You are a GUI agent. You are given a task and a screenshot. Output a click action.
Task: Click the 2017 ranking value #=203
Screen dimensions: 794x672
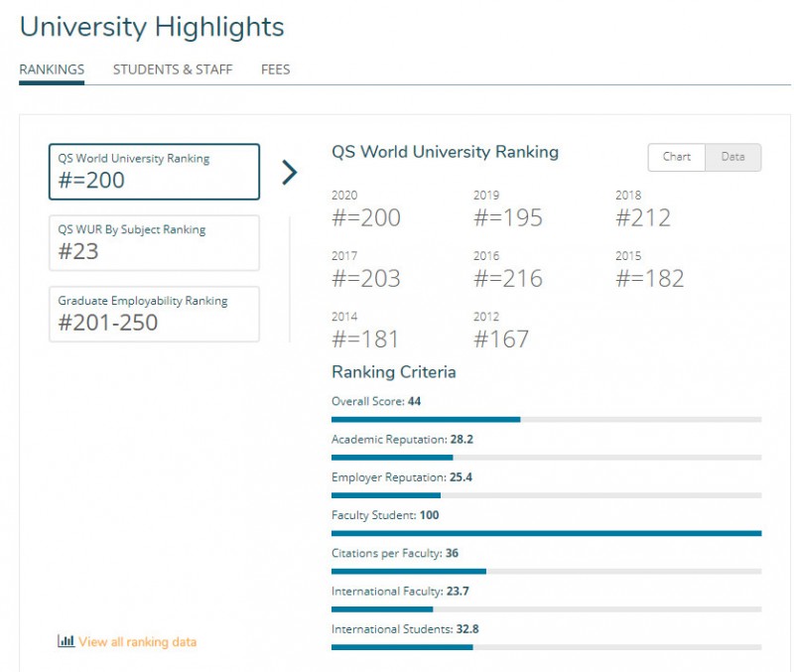pyautogui.click(x=366, y=279)
